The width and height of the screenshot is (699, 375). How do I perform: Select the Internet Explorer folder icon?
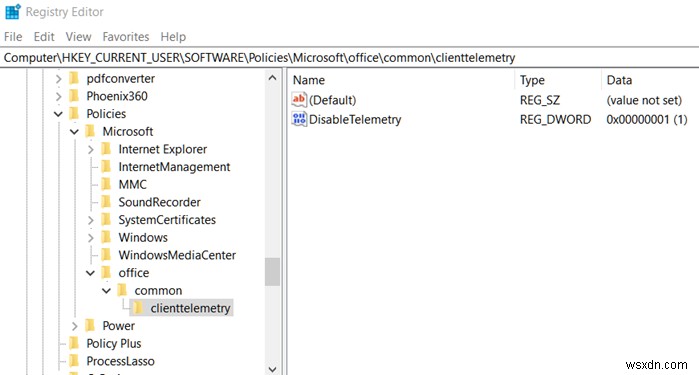click(106, 149)
